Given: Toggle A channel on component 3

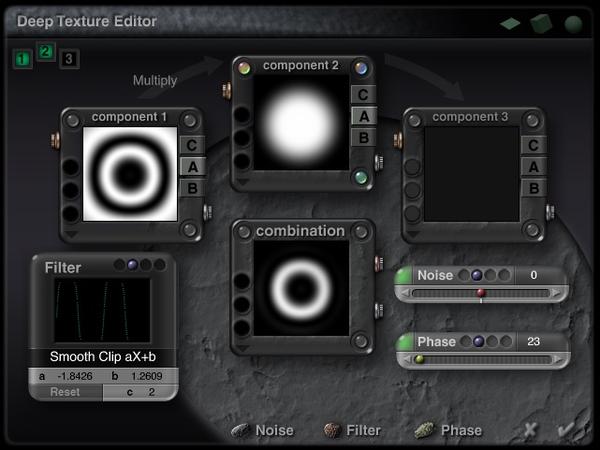Looking at the screenshot, I should click(x=533, y=167).
